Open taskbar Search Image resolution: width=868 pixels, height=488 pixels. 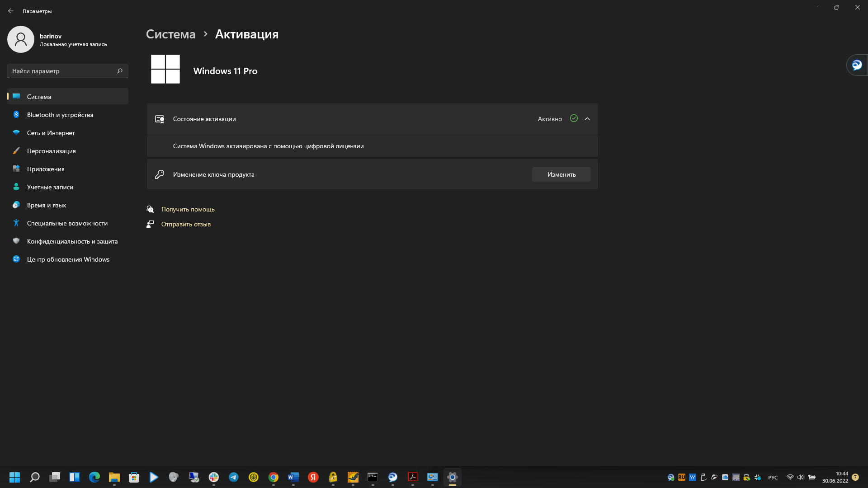[35, 477]
